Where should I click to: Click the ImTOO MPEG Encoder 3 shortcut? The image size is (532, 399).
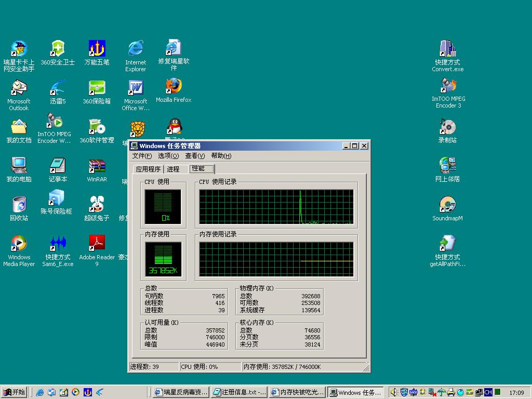448,86
